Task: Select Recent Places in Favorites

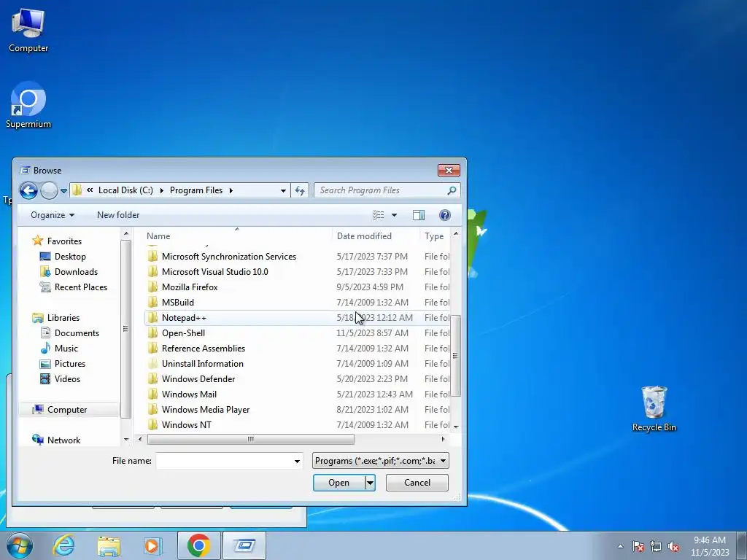Action: tap(80, 287)
